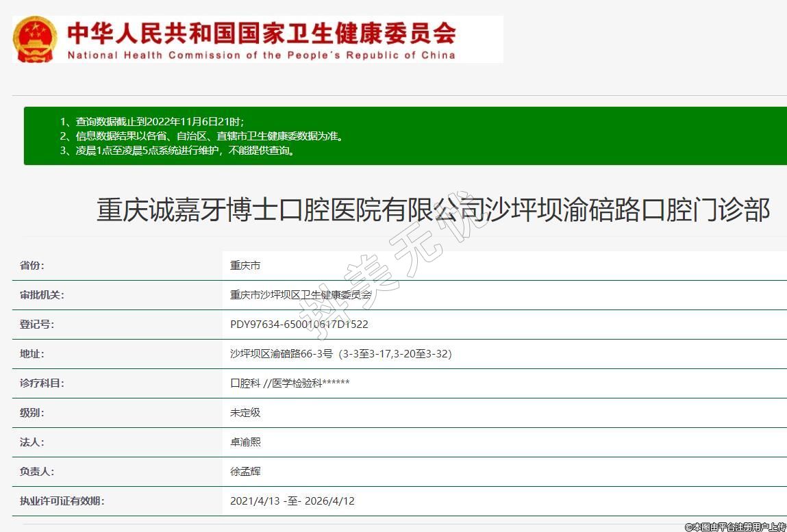The width and height of the screenshot is (787, 532).
Task: Select the 诊疗科目 departments value
Action: tap(290, 383)
